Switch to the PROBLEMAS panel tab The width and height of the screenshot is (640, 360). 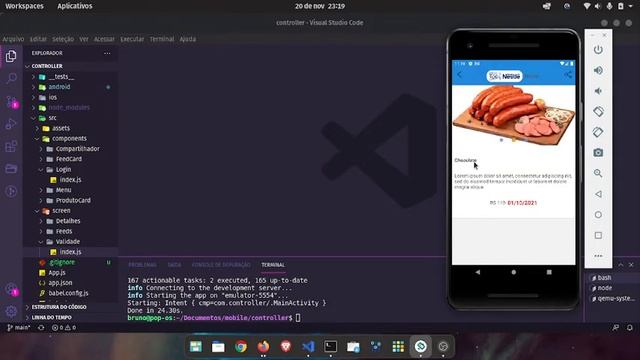pos(142,265)
